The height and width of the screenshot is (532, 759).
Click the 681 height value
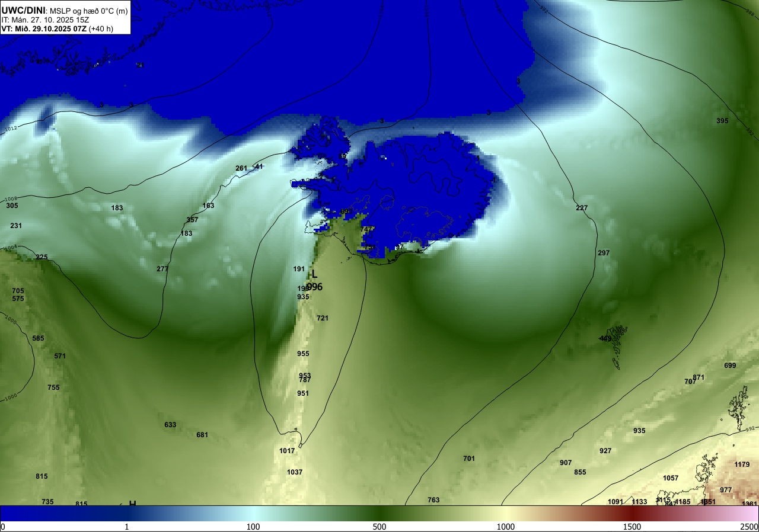tap(202, 435)
